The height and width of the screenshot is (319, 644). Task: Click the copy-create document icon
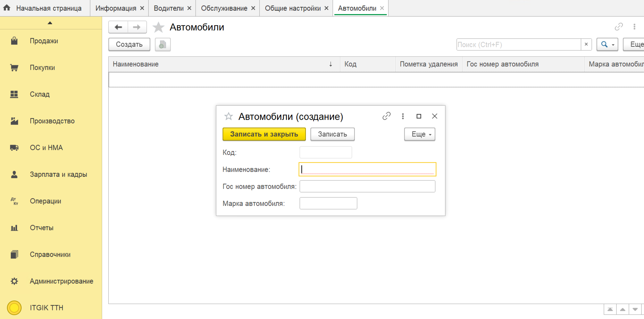pyautogui.click(x=162, y=44)
